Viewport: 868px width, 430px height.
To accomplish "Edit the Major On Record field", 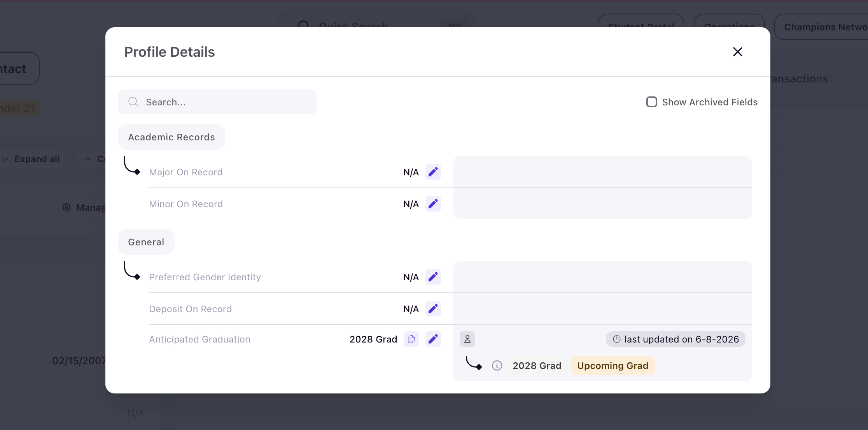I will click(433, 172).
